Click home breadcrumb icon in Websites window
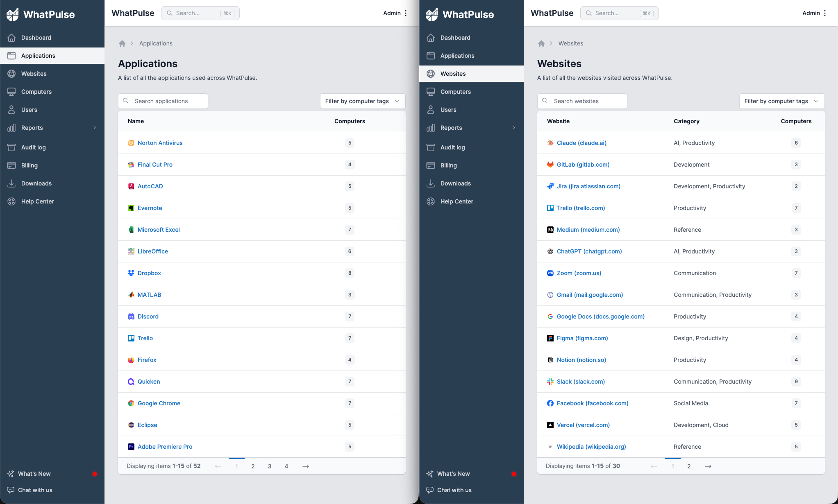This screenshot has width=838, height=504. 541,43
